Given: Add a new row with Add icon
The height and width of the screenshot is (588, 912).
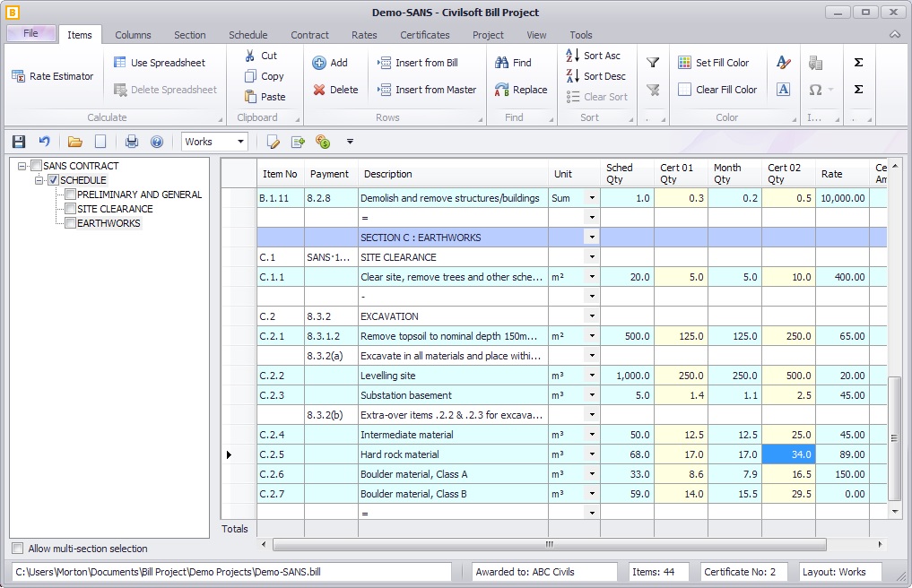Looking at the screenshot, I should tap(318, 63).
